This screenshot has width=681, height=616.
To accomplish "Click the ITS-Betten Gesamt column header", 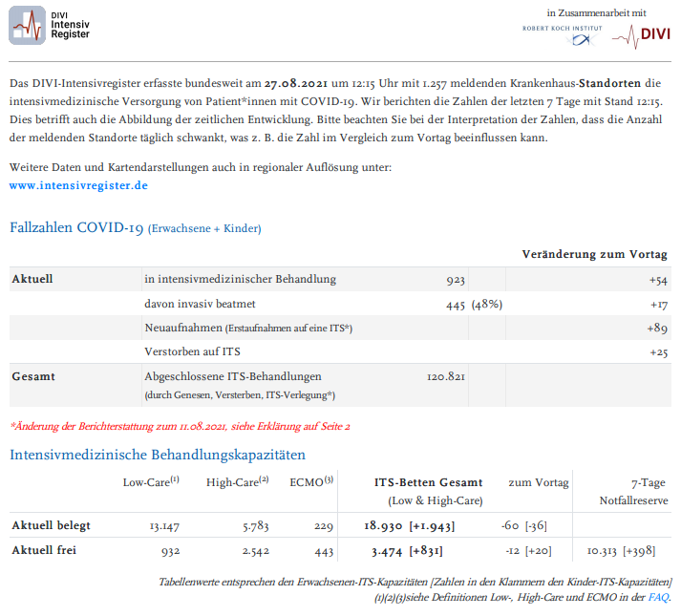I will (428, 483).
